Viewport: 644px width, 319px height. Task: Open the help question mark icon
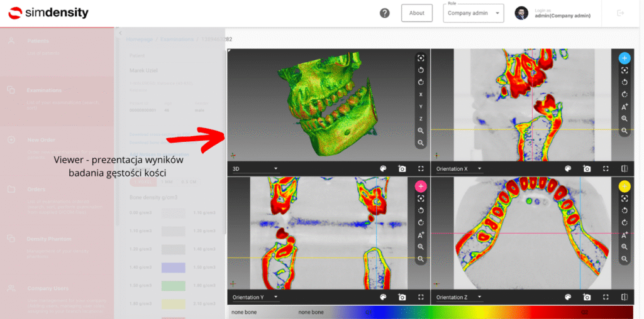(x=385, y=13)
